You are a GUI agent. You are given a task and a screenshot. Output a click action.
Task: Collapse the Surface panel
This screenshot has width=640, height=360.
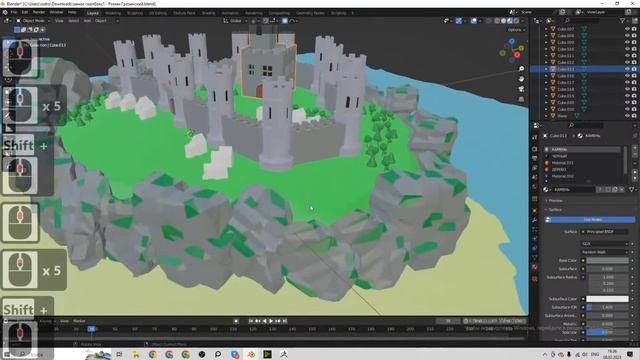[x=554, y=210]
